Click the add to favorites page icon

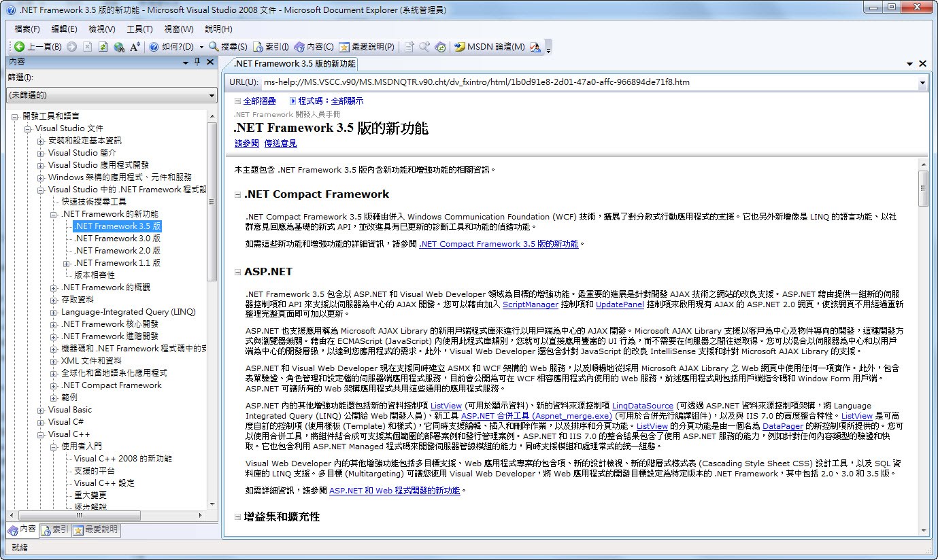[x=409, y=47]
